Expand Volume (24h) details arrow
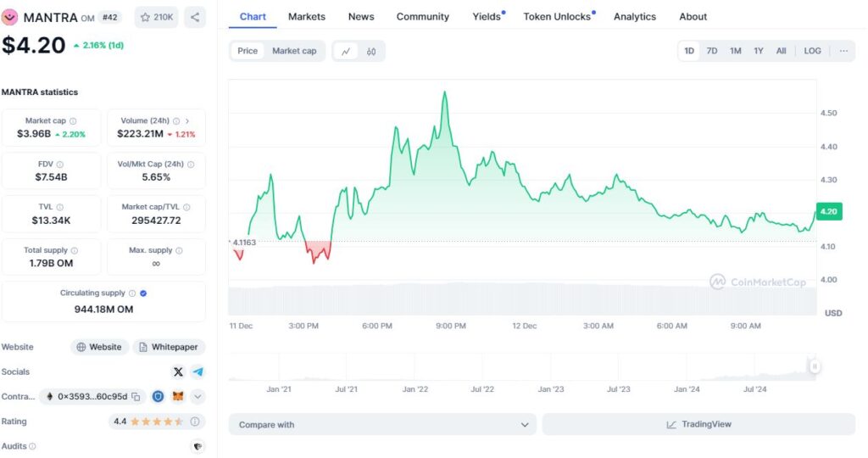Screen dimensions: 868x458 (187, 120)
